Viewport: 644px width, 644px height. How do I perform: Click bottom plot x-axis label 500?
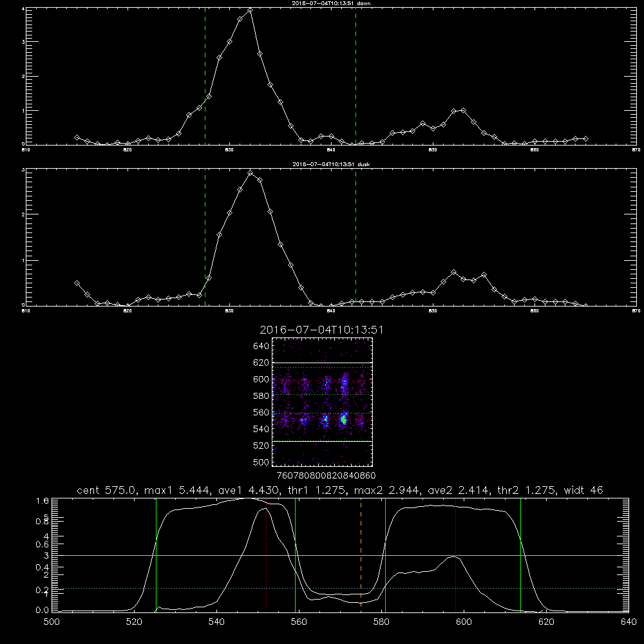click(x=52, y=622)
